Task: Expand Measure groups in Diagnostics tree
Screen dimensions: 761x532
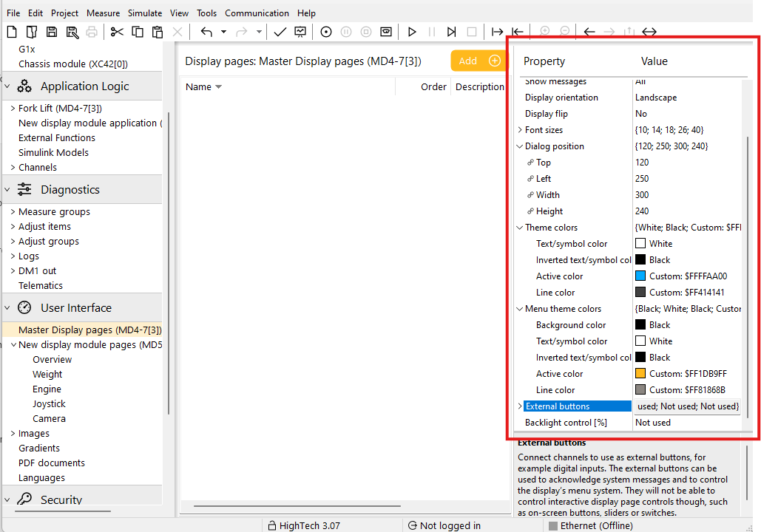Action: click(13, 212)
